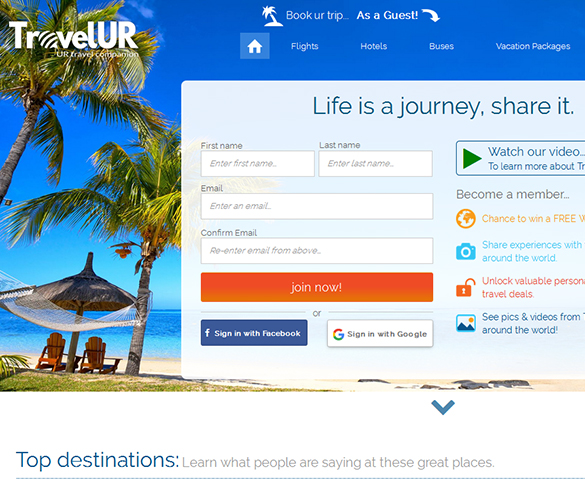
Task: Click the blue camera icon
Action: point(465,251)
